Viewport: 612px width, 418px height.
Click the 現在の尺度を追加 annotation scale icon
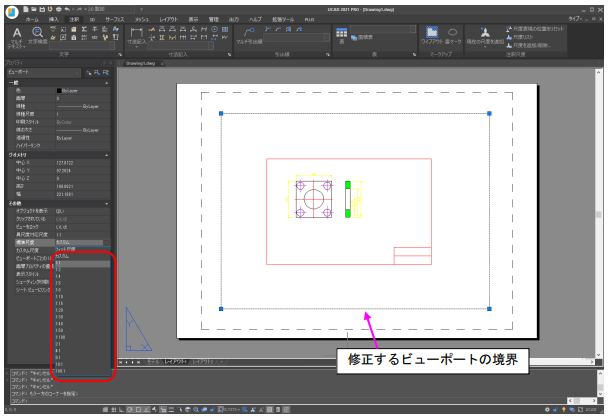pos(486,33)
